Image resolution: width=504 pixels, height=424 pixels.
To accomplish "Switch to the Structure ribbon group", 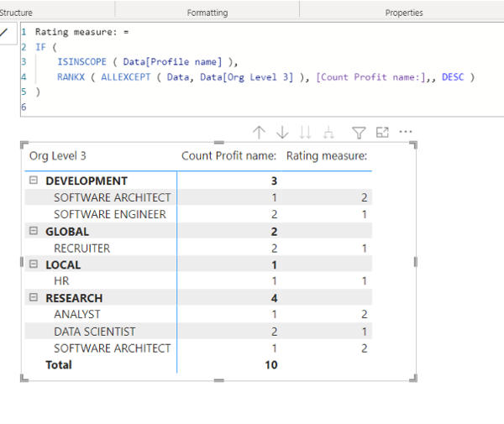I will click(x=16, y=13).
